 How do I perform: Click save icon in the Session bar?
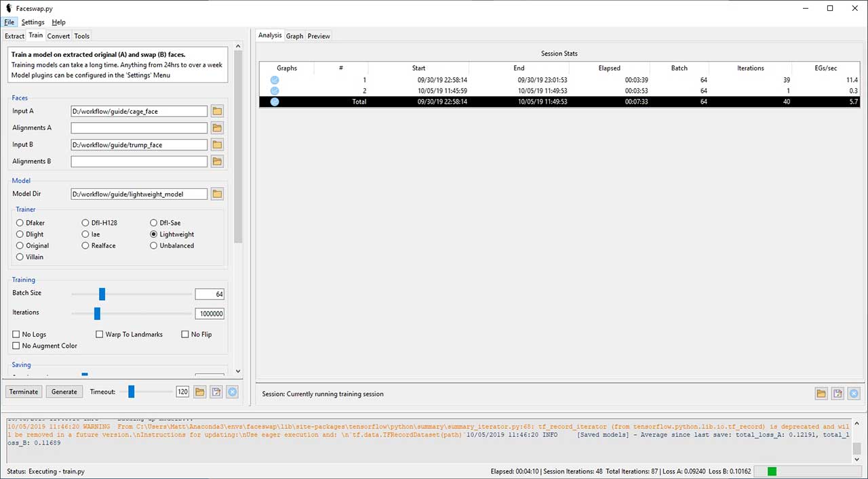[x=837, y=394]
